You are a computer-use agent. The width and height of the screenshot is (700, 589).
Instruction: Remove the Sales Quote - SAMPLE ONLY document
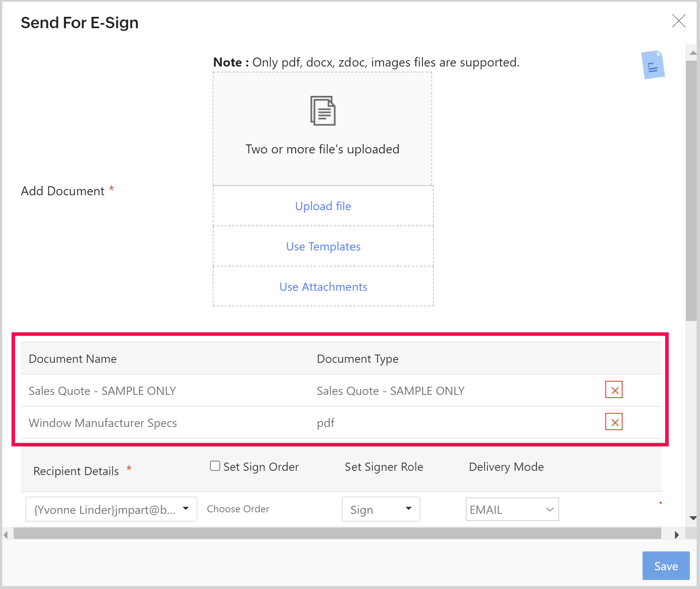614,390
